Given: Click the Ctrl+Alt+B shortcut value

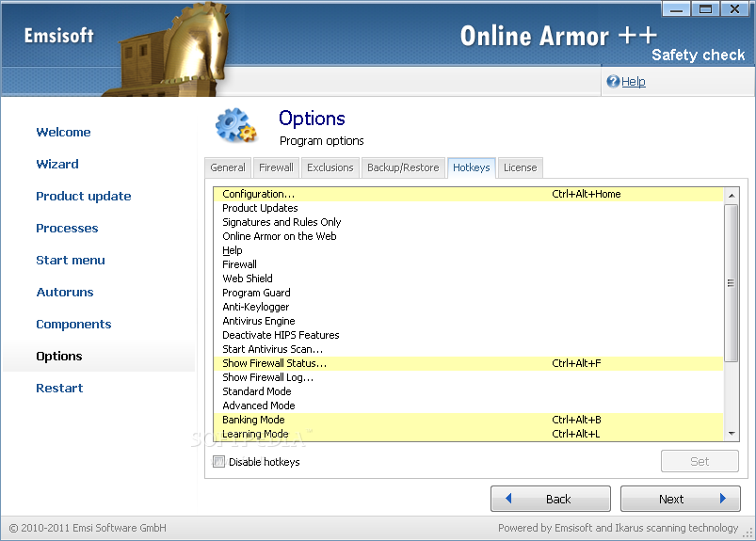Looking at the screenshot, I should pyautogui.click(x=576, y=420).
